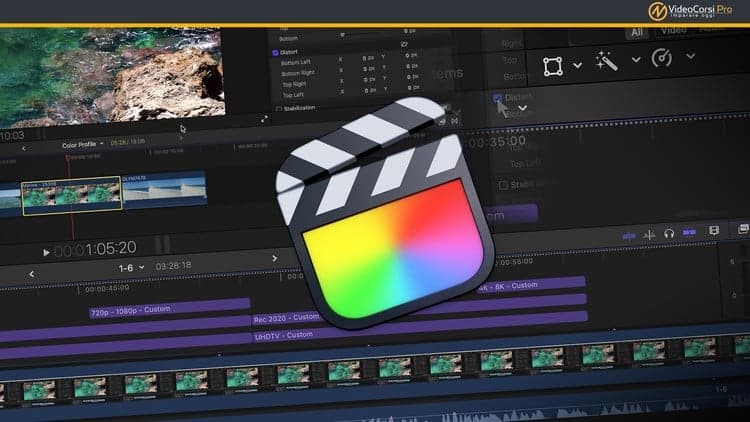Click the reset arrow icon above the Distort section

coord(404,44)
